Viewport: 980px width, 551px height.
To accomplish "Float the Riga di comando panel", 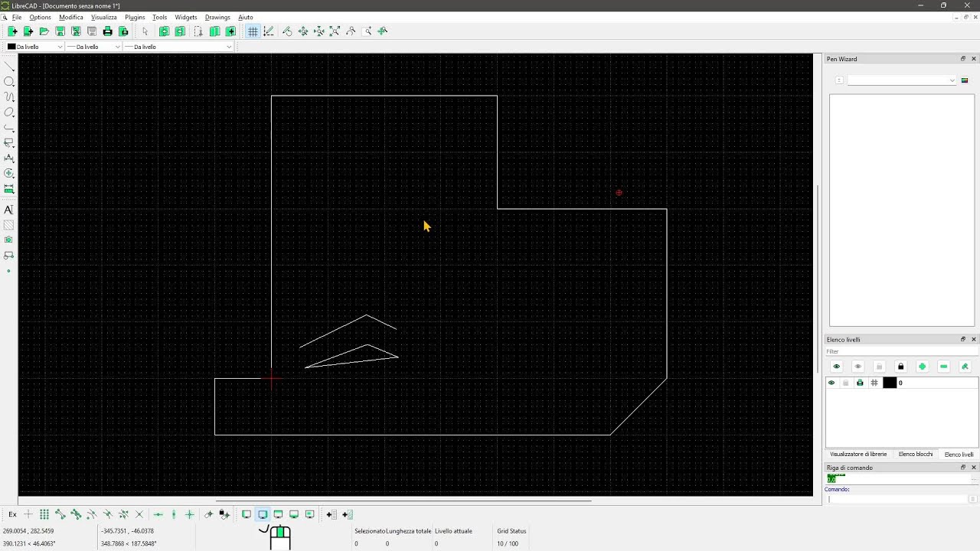I will (x=963, y=468).
